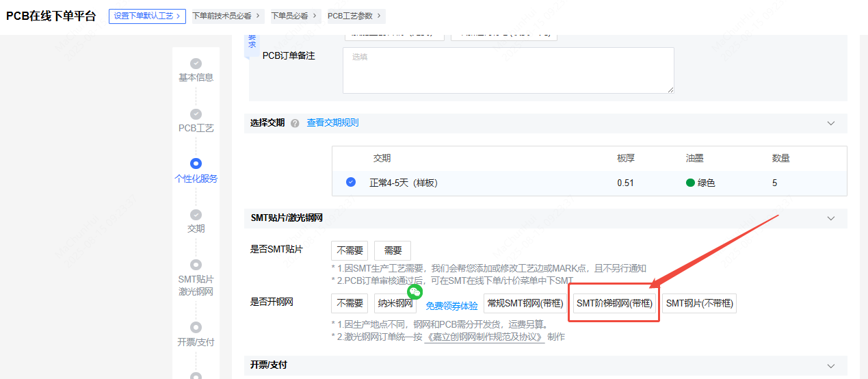Expand the 开票/支付 section chevron
Screen dimensions: 868x379
831,365
